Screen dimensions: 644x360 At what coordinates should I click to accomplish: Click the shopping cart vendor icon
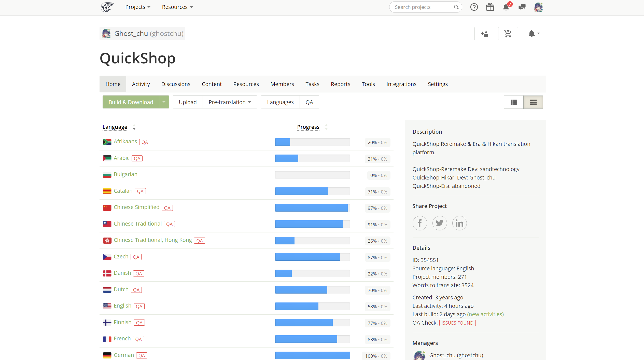click(x=508, y=34)
